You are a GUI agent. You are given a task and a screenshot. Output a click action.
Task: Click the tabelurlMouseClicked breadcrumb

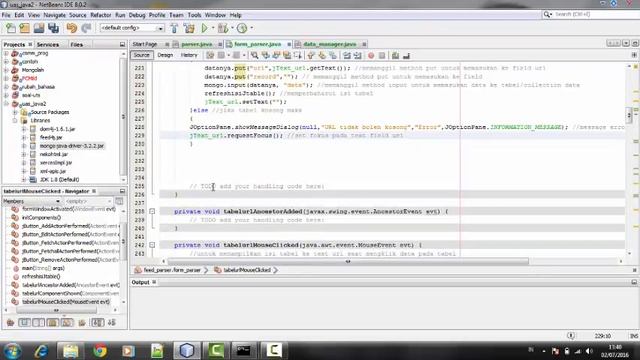[247, 270]
